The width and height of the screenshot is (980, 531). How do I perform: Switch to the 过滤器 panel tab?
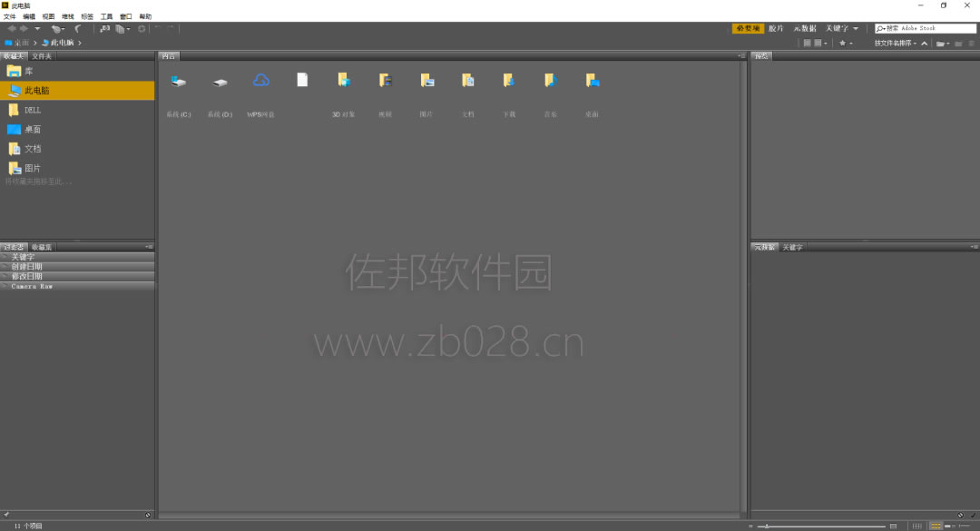tap(14, 247)
